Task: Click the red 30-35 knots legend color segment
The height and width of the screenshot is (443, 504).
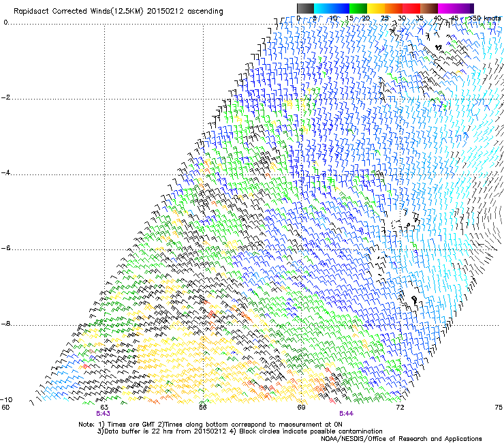Action: 411,8
